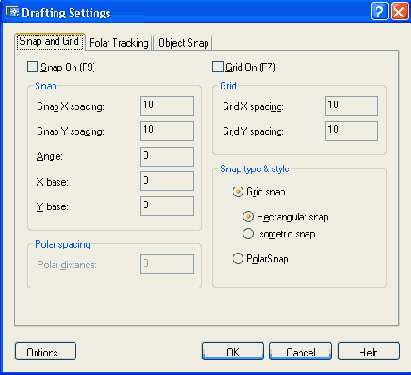This screenshot has width=411, height=375.
Task: Close the Drafting Settings dialog
Action: 399,12
